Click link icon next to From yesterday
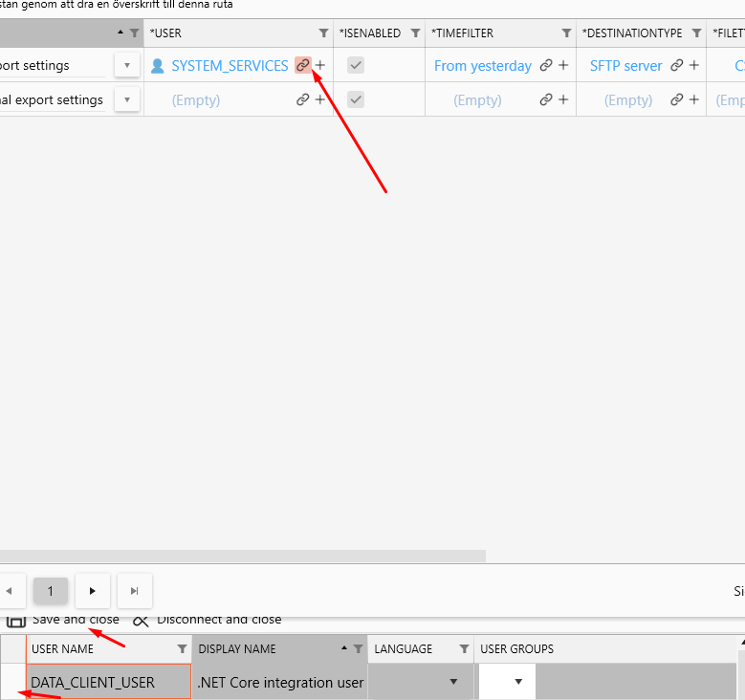Viewport: 745px width, 700px height. (546, 66)
